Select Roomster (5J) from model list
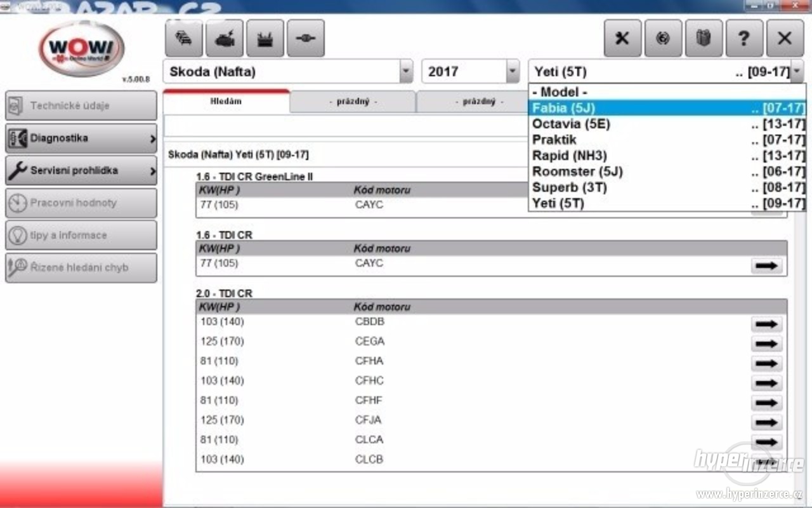The image size is (812, 508). coord(667,171)
